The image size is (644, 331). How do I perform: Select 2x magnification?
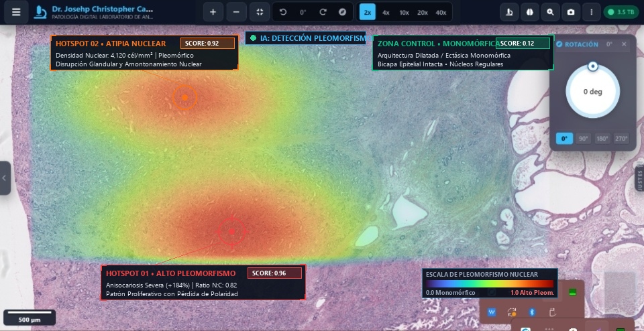(x=367, y=12)
